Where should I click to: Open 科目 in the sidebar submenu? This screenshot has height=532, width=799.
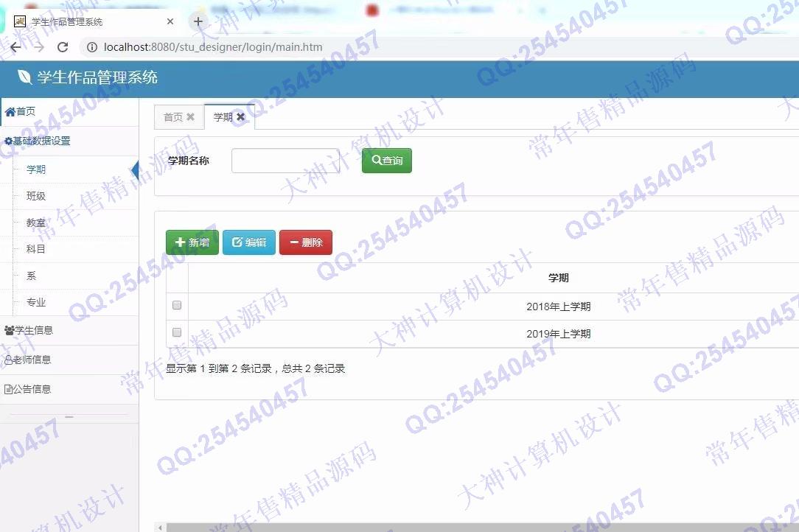click(36, 249)
